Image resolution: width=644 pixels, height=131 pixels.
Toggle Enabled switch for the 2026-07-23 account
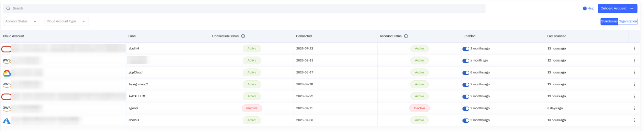(466, 49)
